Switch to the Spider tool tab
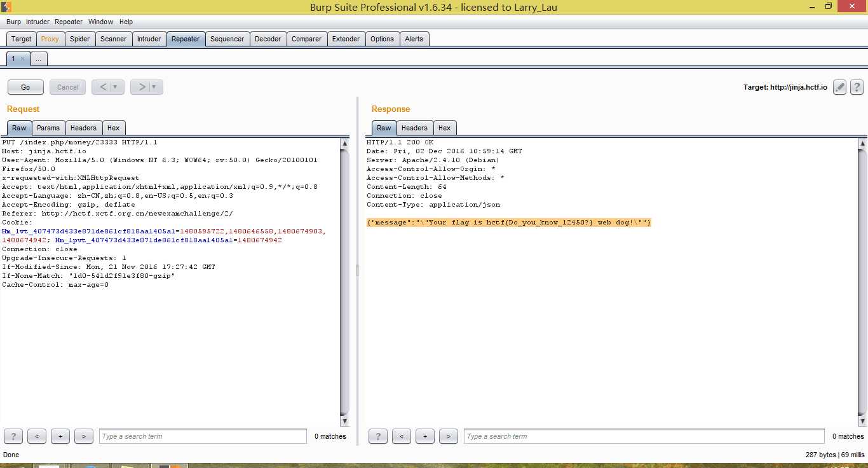The image size is (868, 468). pos(80,39)
